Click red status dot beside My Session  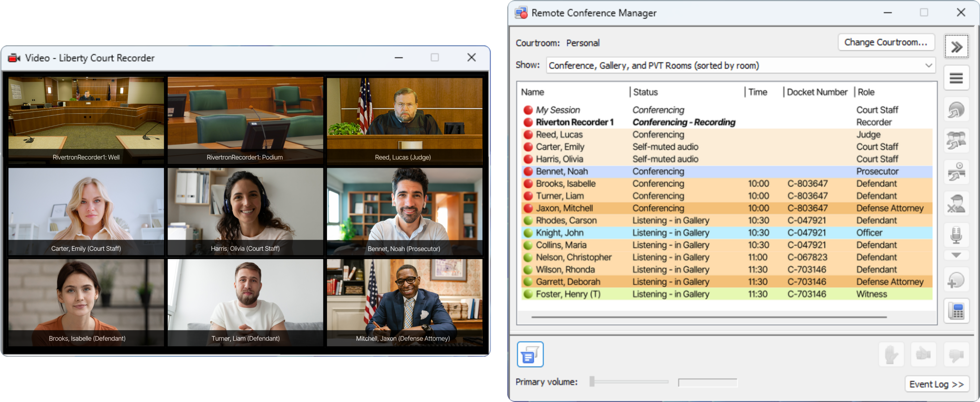tap(528, 110)
